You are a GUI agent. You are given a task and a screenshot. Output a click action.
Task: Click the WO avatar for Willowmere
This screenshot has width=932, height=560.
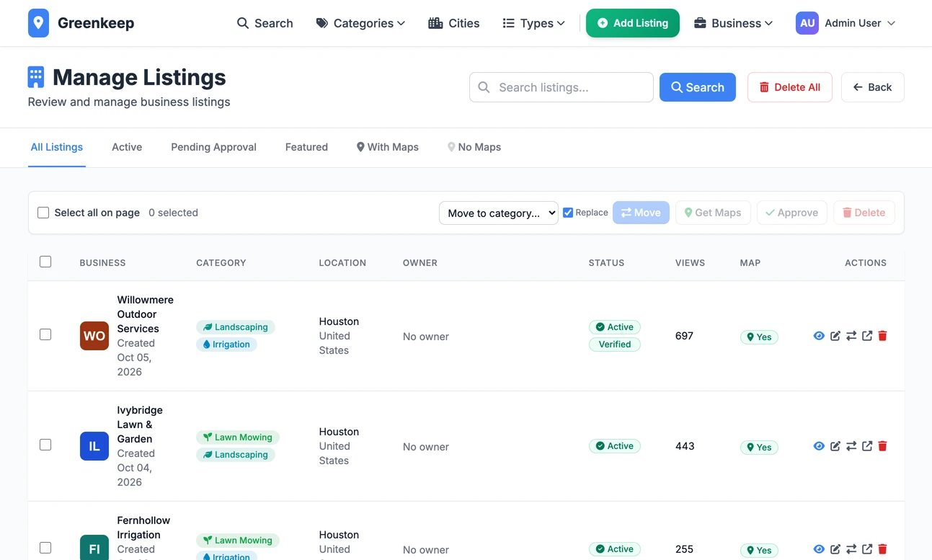click(x=94, y=336)
